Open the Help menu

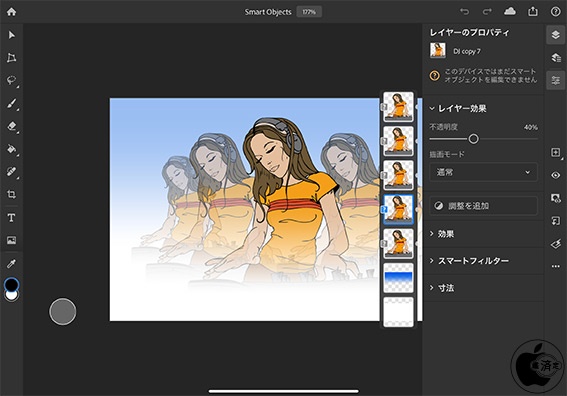click(555, 12)
